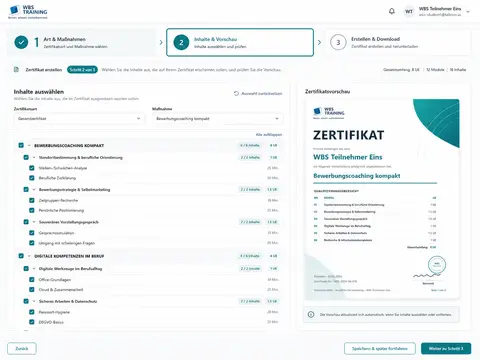Click the Zertifikatsvorschau heading
The height and width of the screenshot is (360, 480).
pos(327,91)
